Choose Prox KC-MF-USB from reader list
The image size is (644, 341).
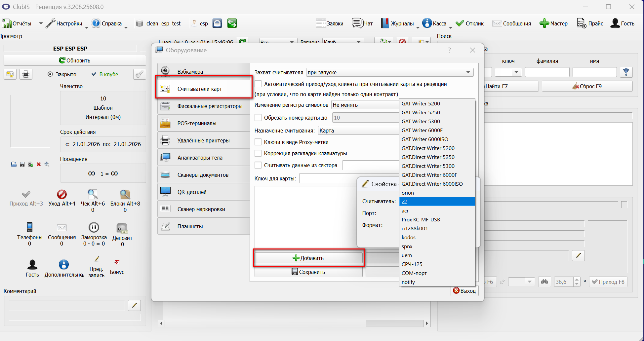click(x=437, y=220)
